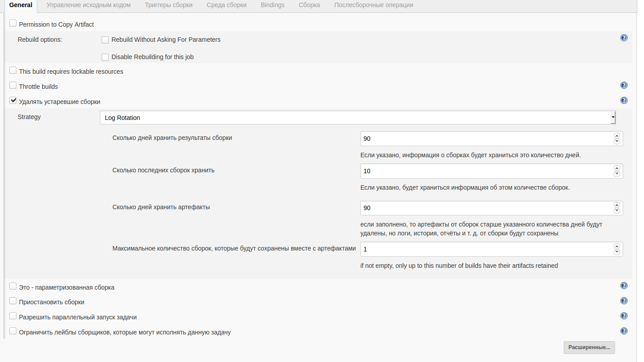Image resolution: width=644 pixels, height=362 pixels.
Task: Decrease number of last builds to keep
Action: pos(616,174)
